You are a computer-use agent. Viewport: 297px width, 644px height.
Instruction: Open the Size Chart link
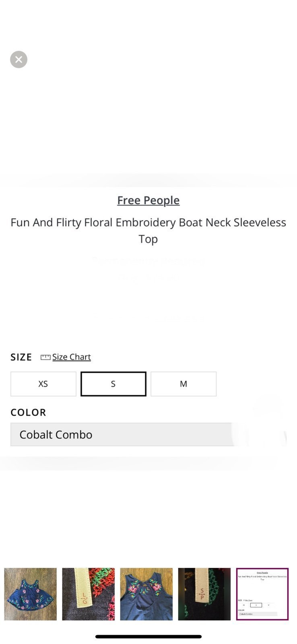(71, 357)
